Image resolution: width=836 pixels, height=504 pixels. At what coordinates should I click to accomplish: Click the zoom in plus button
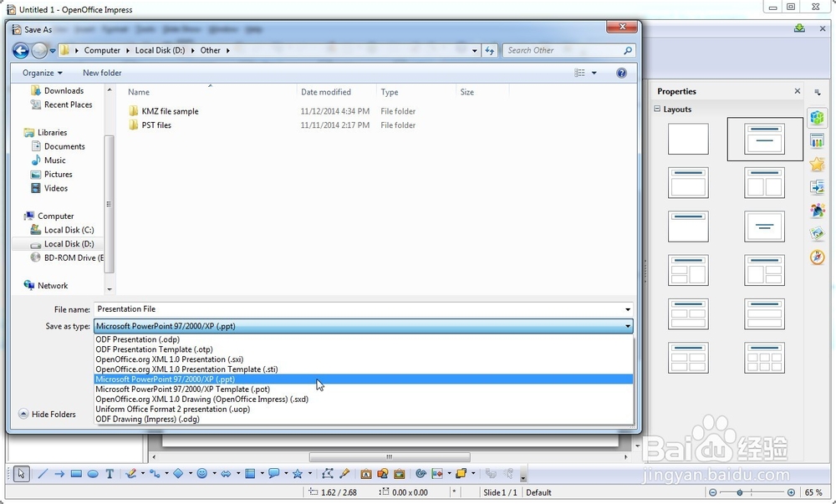point(791,492)
